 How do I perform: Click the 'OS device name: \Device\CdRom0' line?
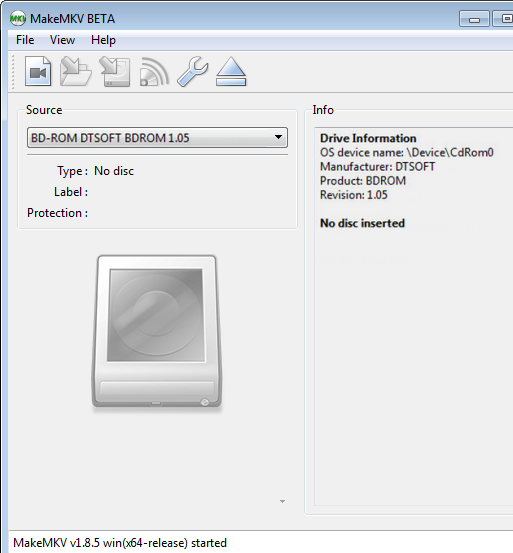(407, 152)
